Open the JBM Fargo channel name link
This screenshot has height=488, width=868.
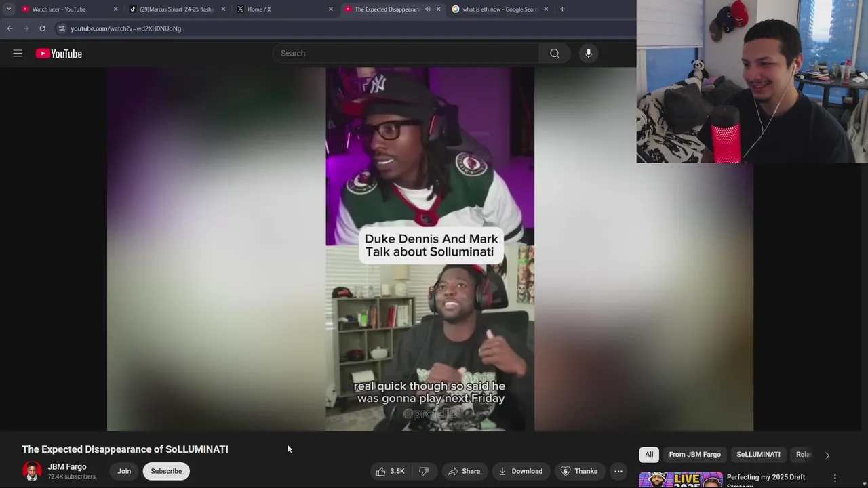[67, 467]
